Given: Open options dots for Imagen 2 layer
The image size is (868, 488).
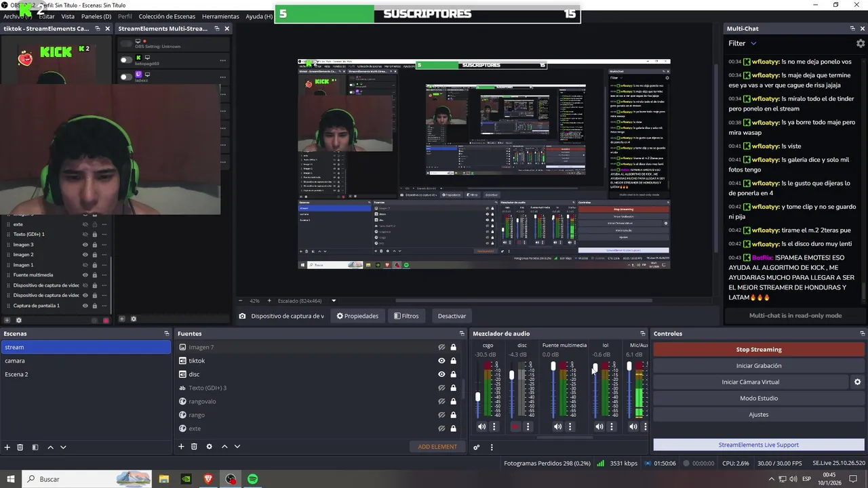Looking at the screenshot, I should [x=104, y=255].
